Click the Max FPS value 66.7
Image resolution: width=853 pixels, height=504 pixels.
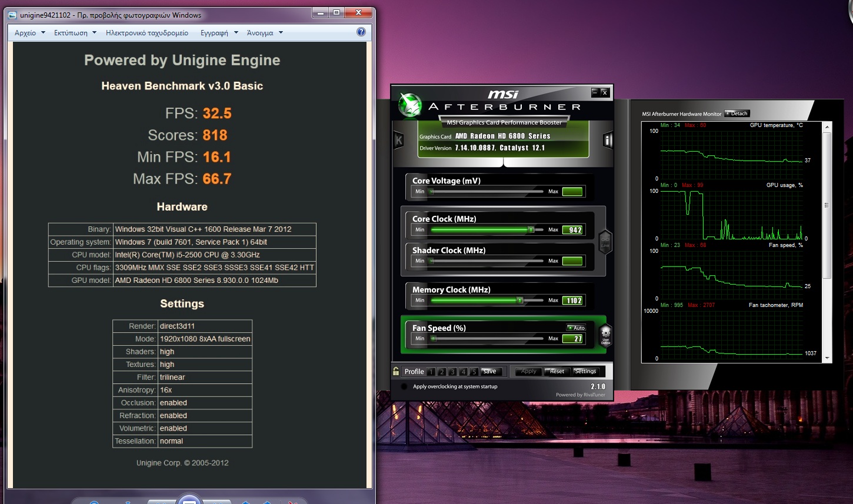click(217, 179)
